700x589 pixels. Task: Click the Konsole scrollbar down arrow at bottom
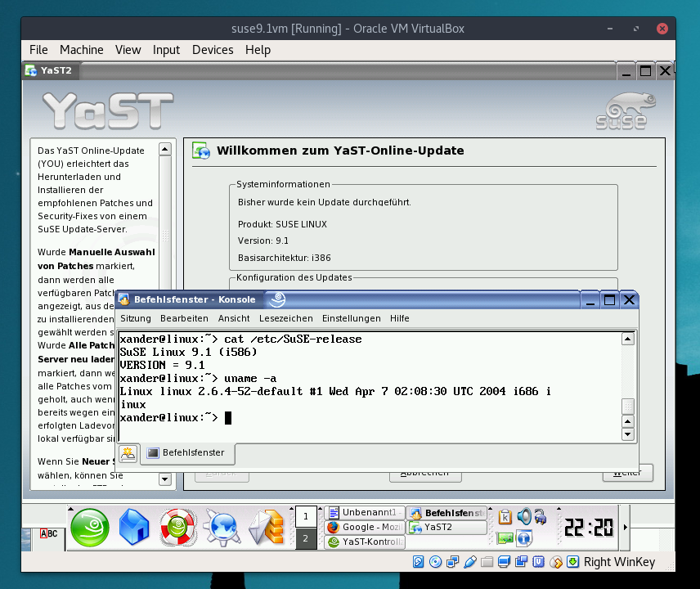coord(628,434)
